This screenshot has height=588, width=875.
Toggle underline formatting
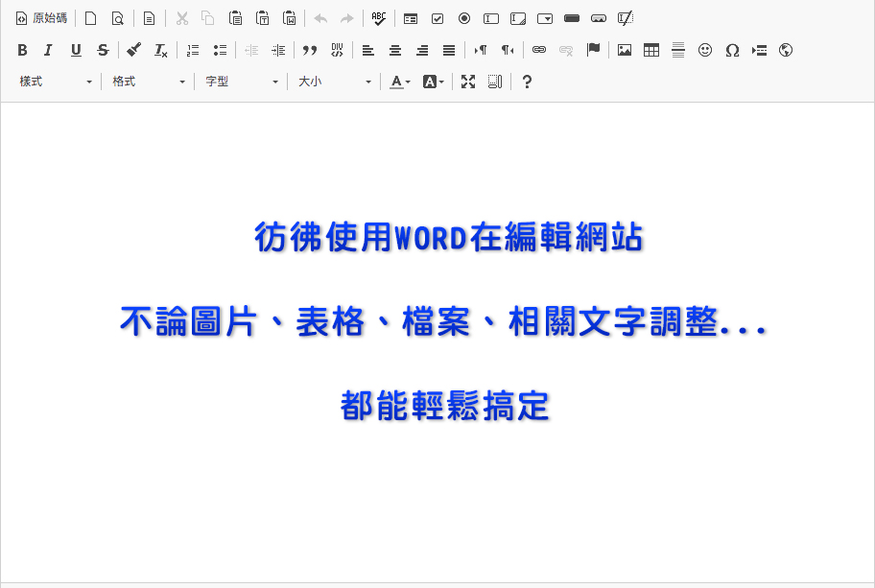(x=76, y=50)
